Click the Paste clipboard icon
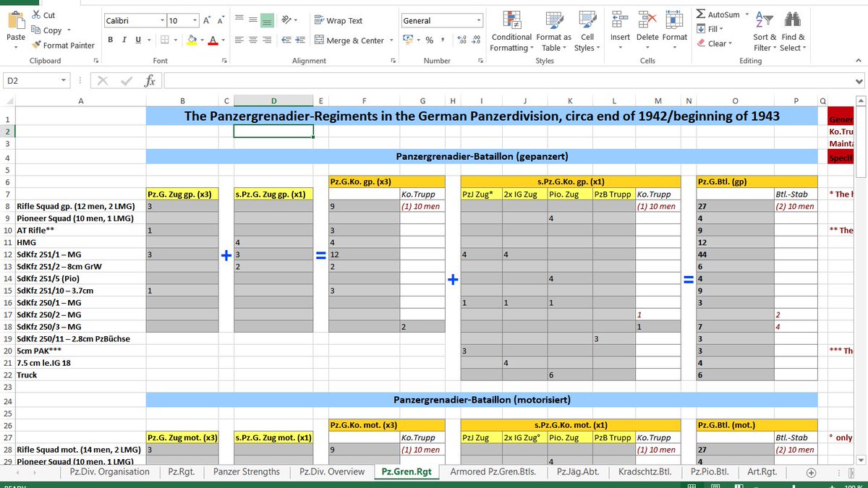Image resolution: width=868 pixels, height=488 pixels. point(16,20)
